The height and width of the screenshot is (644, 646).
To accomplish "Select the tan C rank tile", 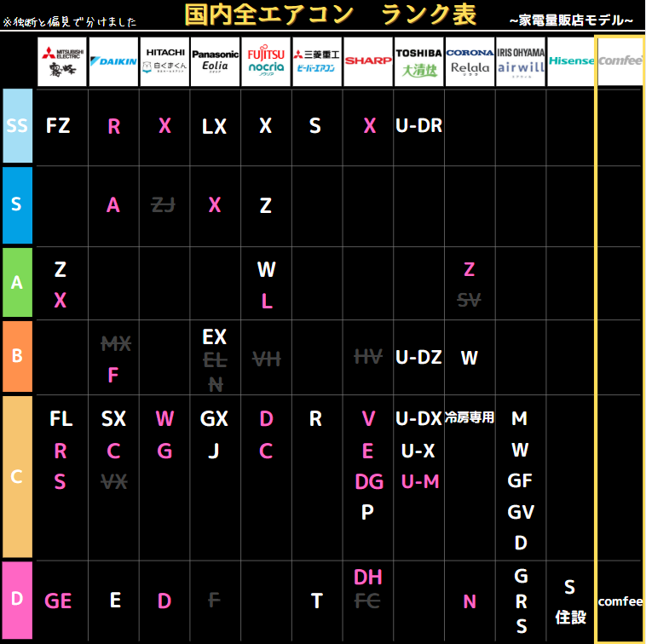I will point(17,477).
